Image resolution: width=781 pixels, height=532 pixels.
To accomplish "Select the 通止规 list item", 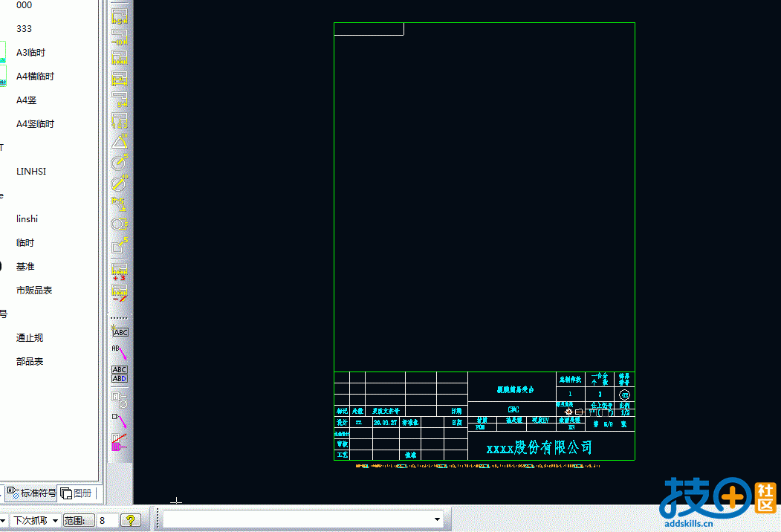I will [x=30, y=338].
